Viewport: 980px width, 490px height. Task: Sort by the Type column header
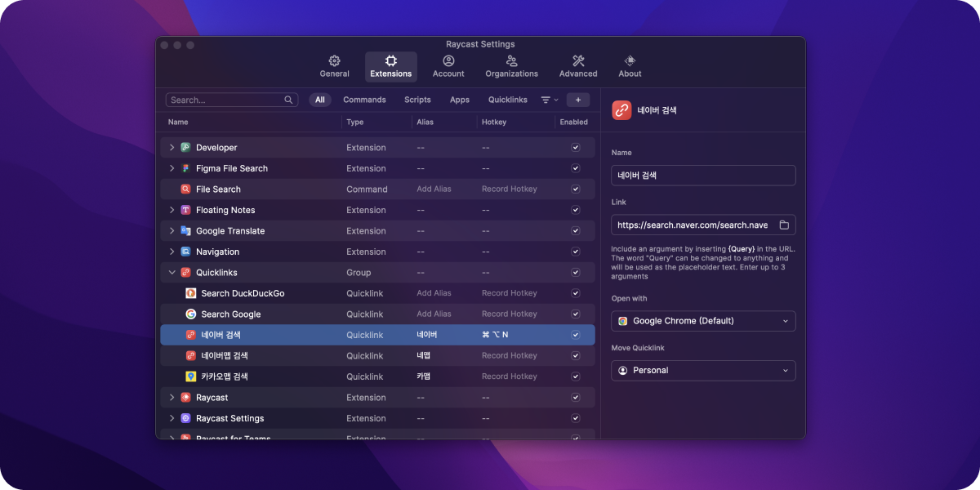coord(355,122)
